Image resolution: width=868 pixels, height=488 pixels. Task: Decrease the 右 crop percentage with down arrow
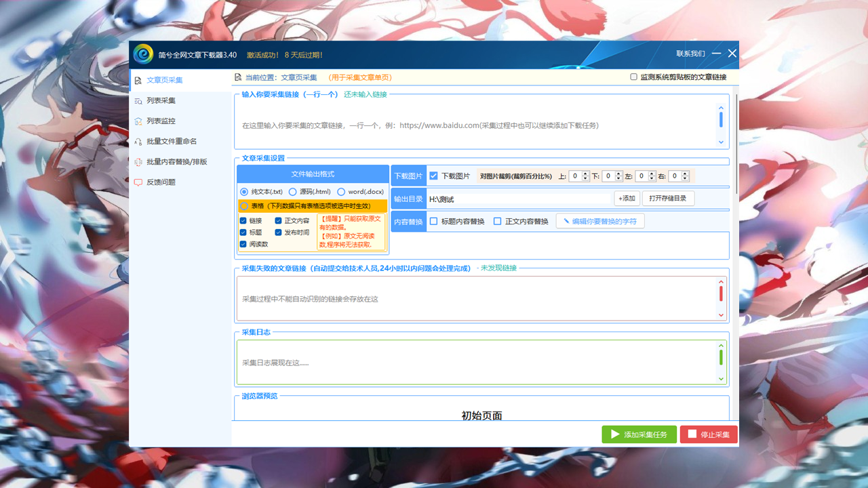click(685, 179)
